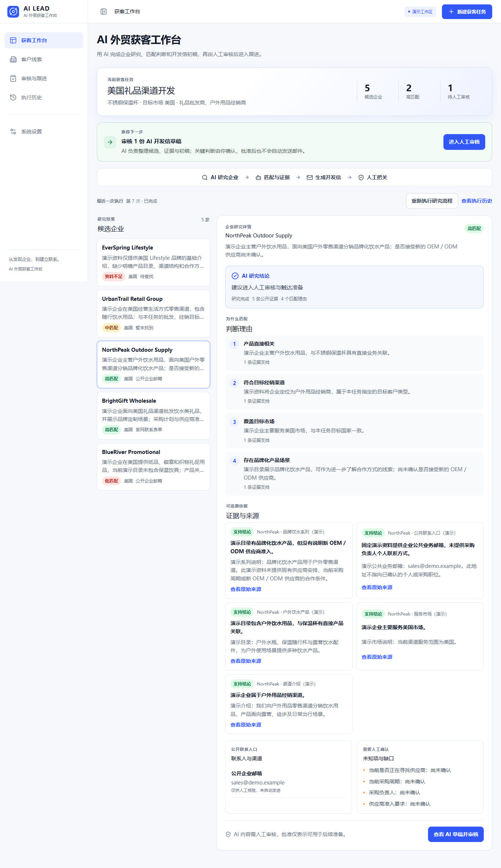This screenshot has width=501, height=868.
Task: Click the 资料不足 tag on EverSpring card
Action: point(114,277)
